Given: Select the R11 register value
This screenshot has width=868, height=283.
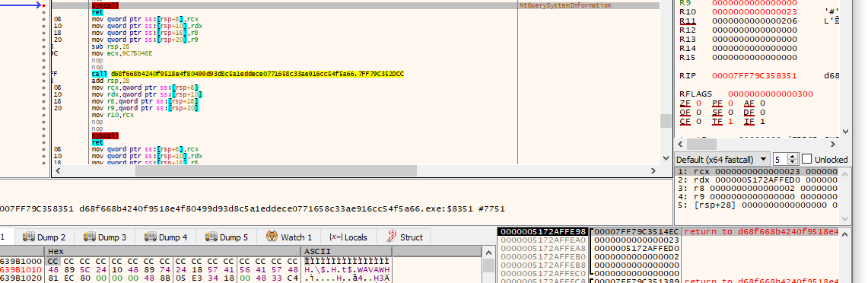Looking at the screenshot, I should tap(755, 21).
